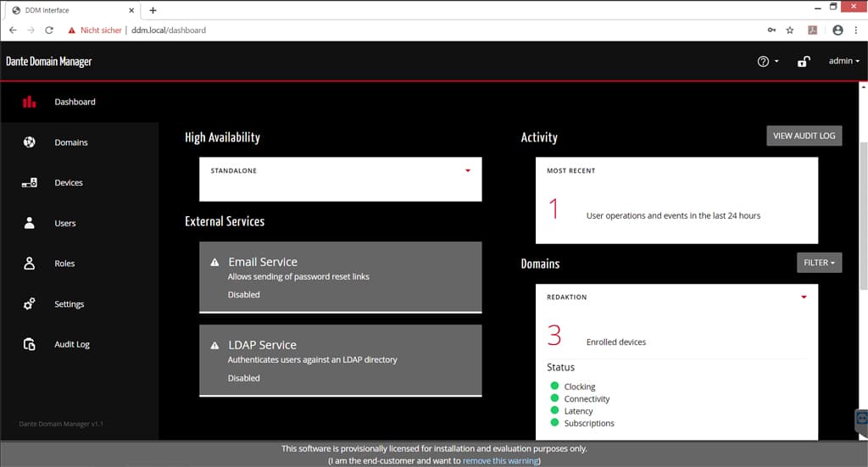Click the browser extension icon in toolbar
The image size is (868, 467).
click(813, 31)
